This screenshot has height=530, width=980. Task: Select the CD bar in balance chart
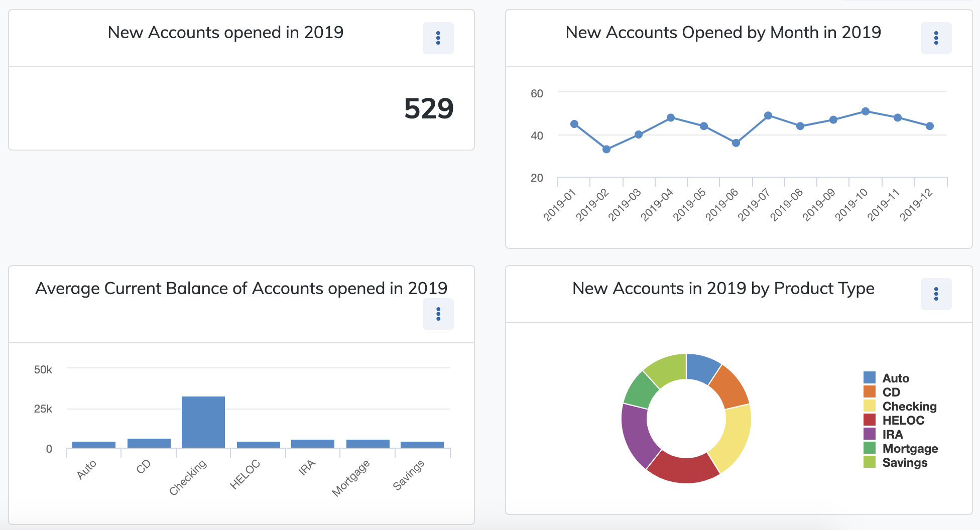click(x=149, y=443)
